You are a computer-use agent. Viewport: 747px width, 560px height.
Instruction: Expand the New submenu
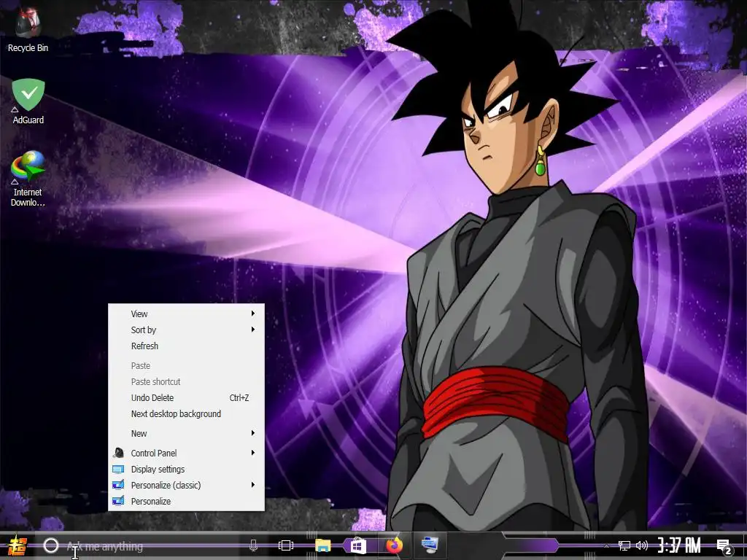pyautogui.click(x=186, y=433)
